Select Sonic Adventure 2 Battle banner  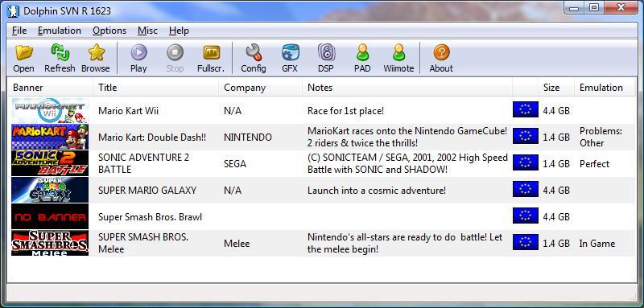[x=50, y=163]
